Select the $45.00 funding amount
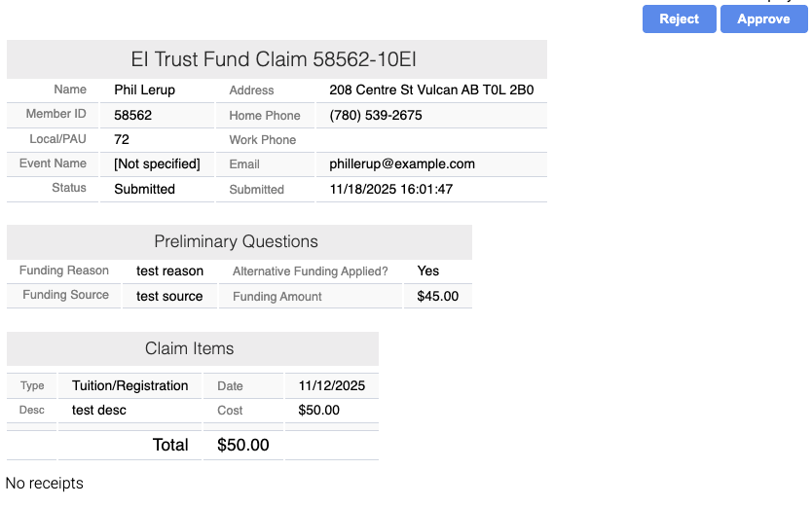This screenshot has width=812, height=506. (437, 296)
